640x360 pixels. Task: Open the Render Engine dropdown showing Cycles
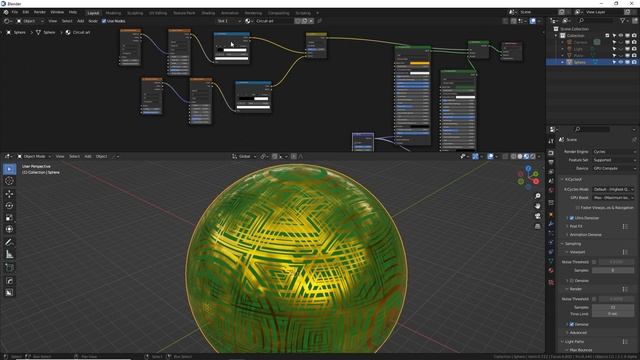(x=614, y=151)
